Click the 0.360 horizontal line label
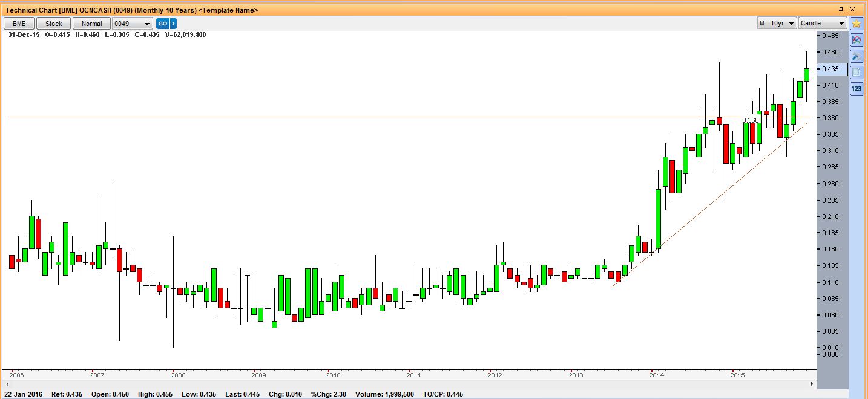868x399 pixels. [750, 120]
